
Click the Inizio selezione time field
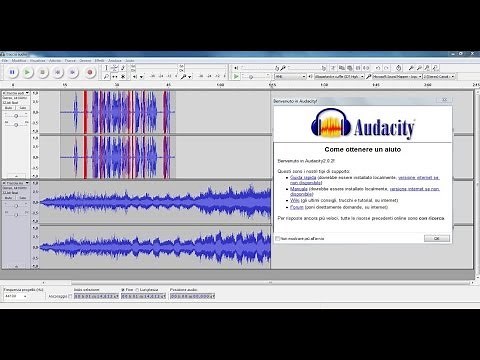pos(96,296)
